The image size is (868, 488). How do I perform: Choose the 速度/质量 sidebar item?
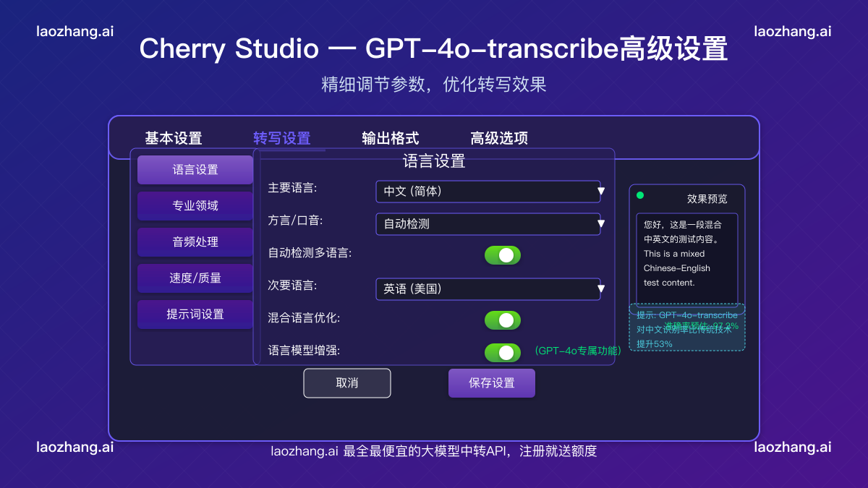(x=195, y=278)
